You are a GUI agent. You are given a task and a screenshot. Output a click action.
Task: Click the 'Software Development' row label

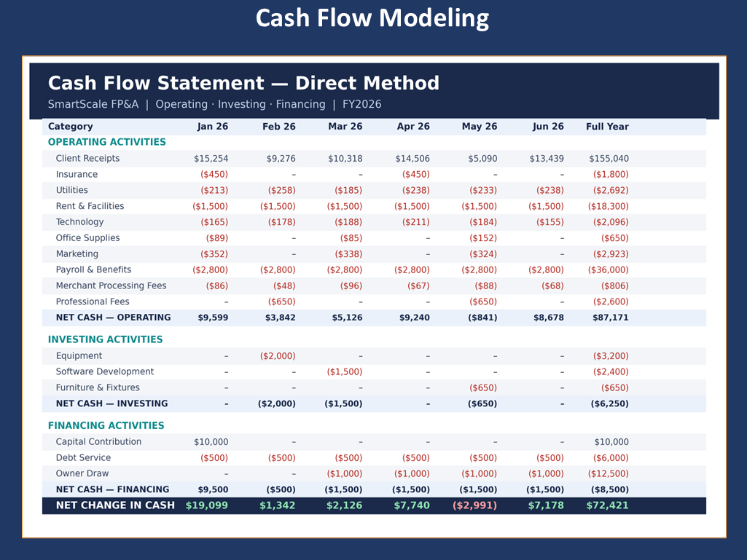[105, 371]
